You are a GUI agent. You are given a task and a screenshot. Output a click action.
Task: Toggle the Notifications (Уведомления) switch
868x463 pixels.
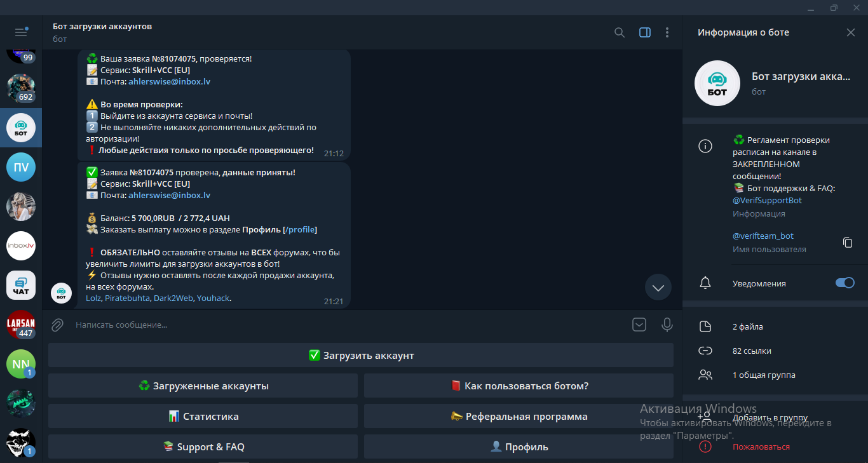(x=844, y=283)
